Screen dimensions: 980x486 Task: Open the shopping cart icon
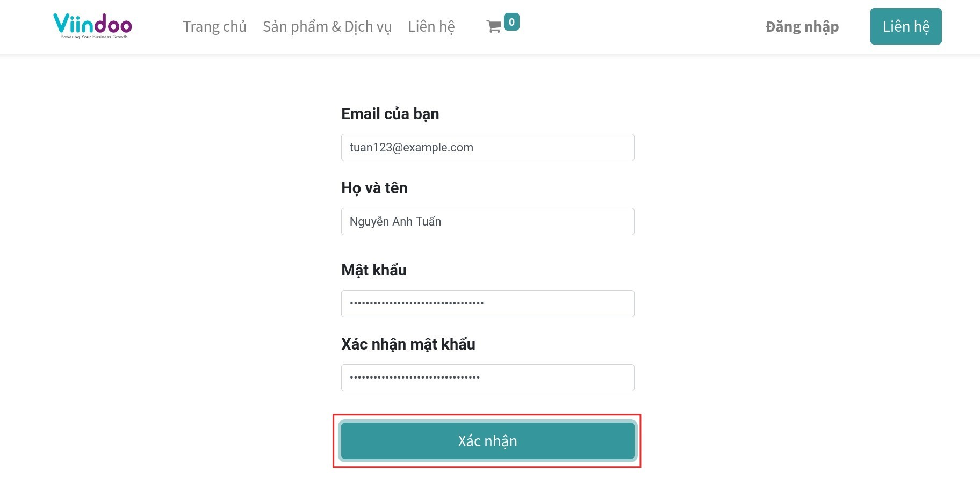pyautogui.click(x=493, y=26)
